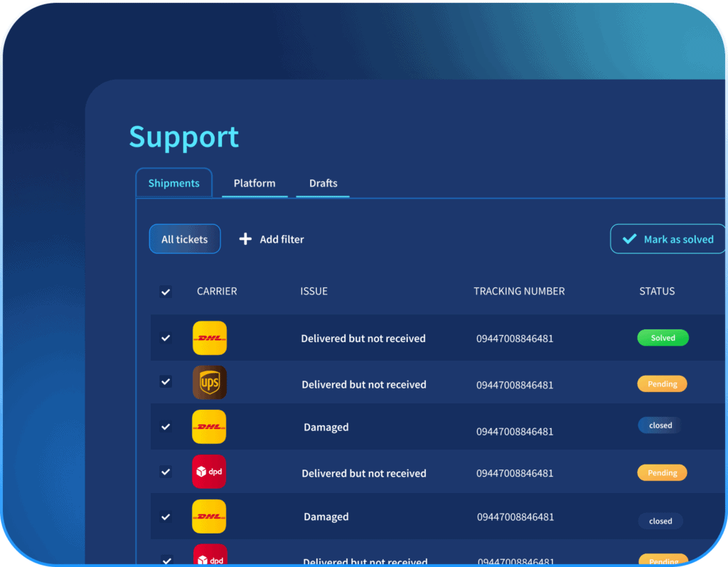This screenshot has width=728, height=567.
Task: Click tracking number in Solved row
Action: (515, 339)
